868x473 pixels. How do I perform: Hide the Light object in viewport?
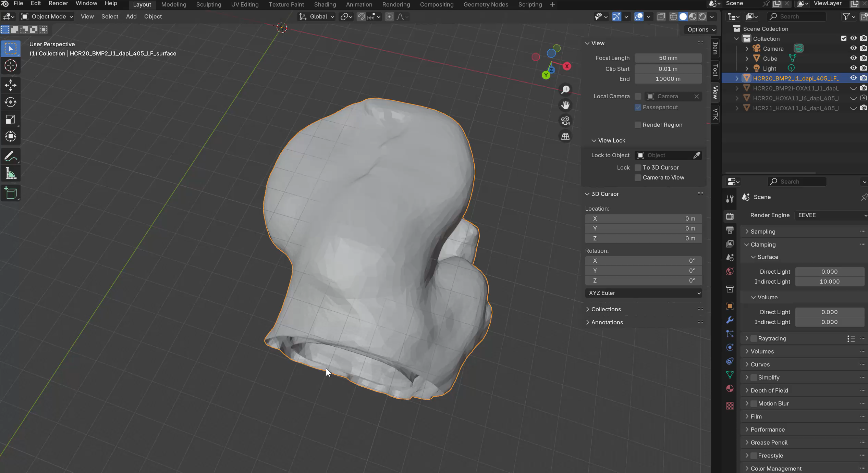point(853,68)
